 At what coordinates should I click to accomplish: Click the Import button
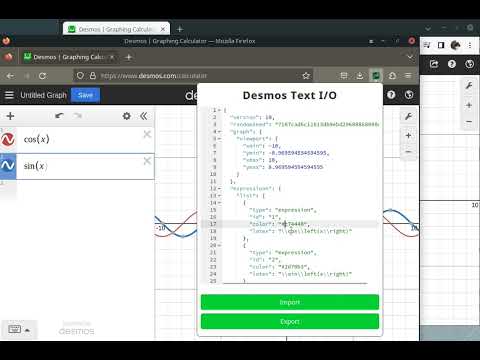click(x=290, y=302)
